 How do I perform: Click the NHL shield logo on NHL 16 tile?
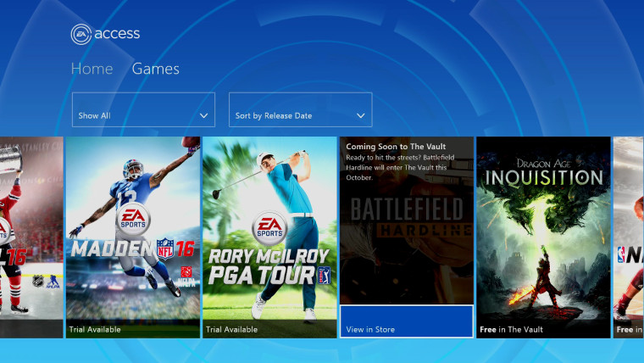click(38, 281)
